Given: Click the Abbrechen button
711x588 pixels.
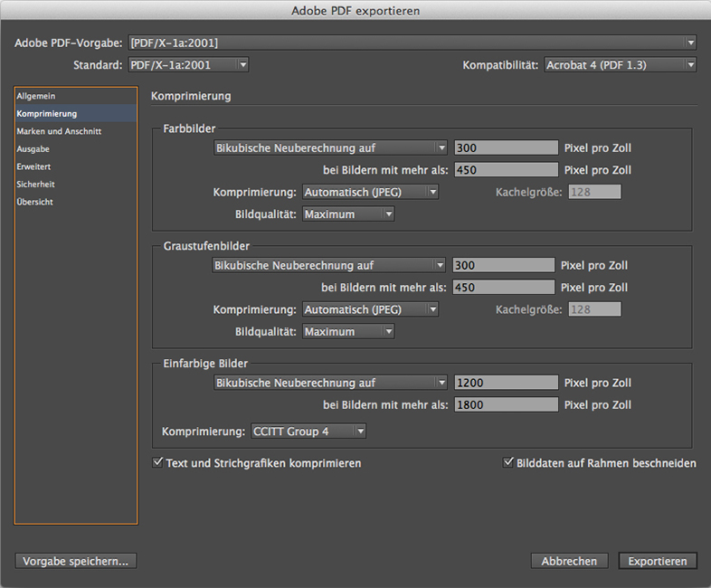Looking at the screenshot, I should coord(569,561).
